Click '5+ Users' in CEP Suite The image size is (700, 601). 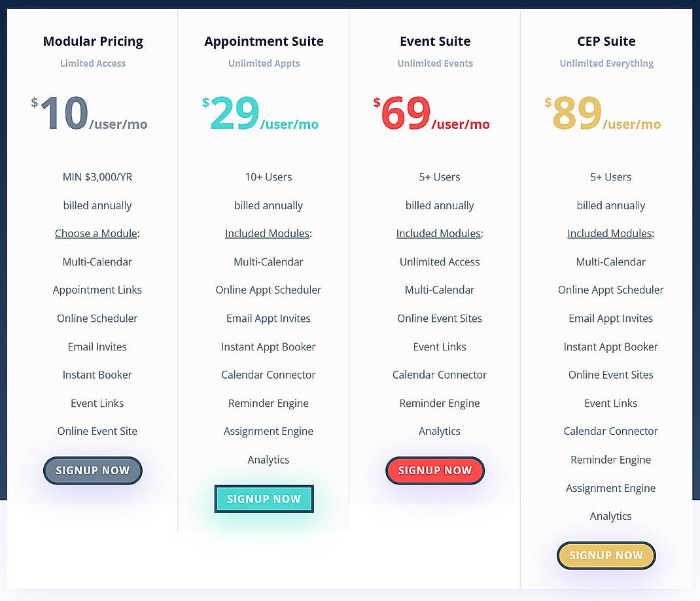[x=611, y=177]
